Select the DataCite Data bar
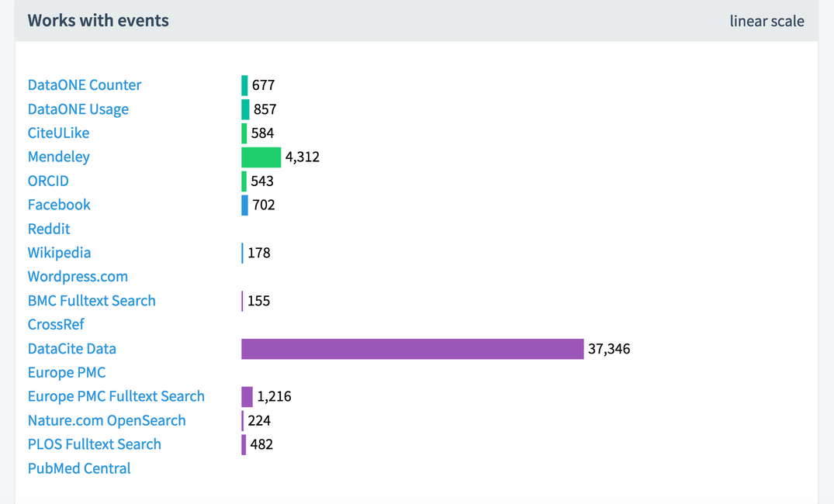Screen dimensions: 834x504 411,349
